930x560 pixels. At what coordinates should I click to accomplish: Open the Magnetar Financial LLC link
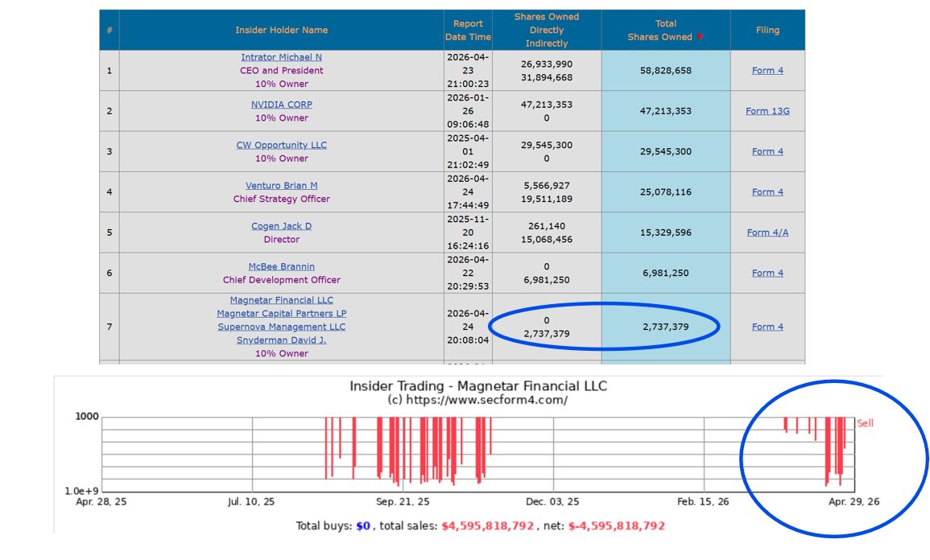[x=281, y=300]
